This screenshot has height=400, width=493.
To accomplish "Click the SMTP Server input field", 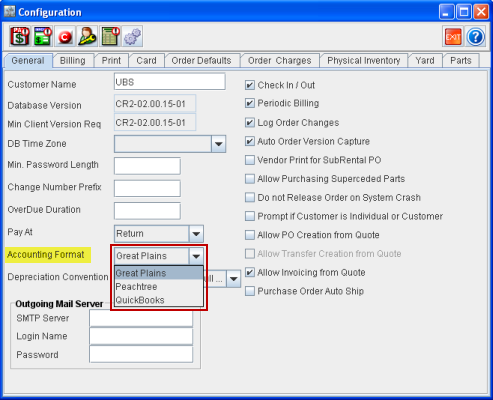I will tap(141, 319).
